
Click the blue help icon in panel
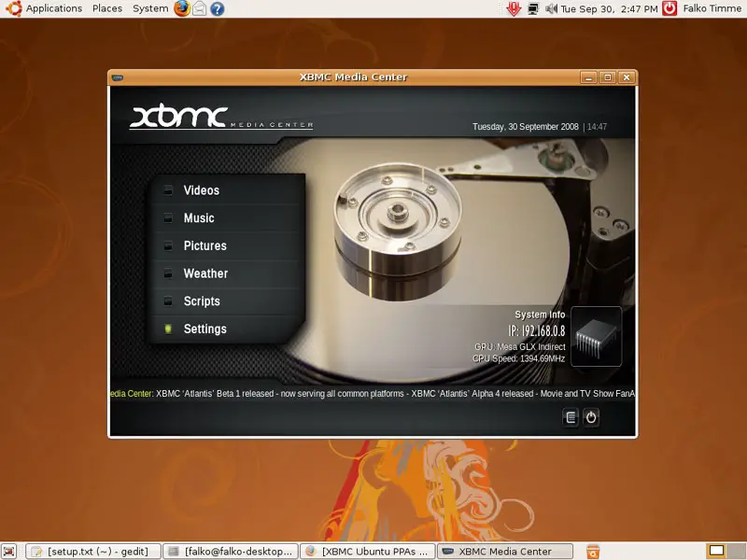217,8
